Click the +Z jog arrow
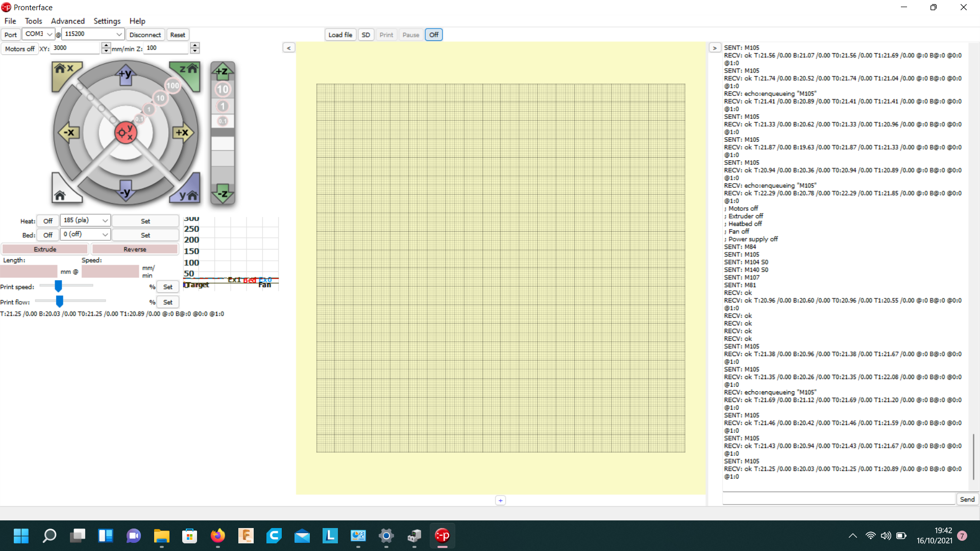Screen dimensions: 980x551 pyautogui.click(x=223, y=71)
